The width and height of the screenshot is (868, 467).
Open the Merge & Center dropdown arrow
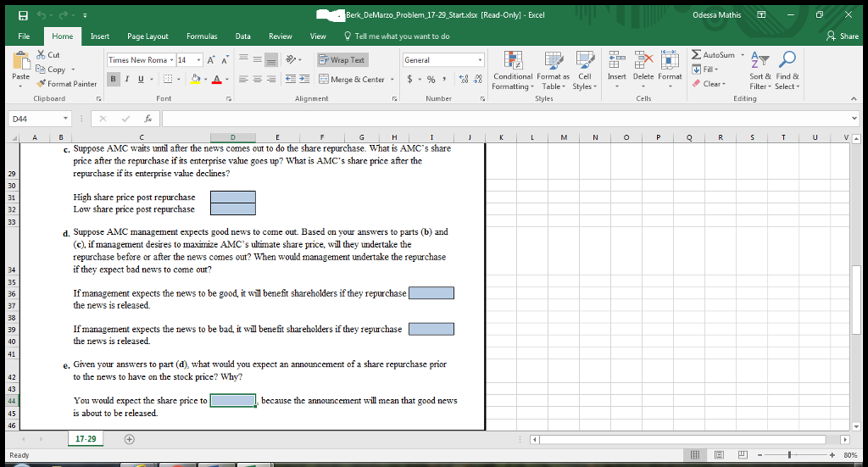click(x=392, y=80)
